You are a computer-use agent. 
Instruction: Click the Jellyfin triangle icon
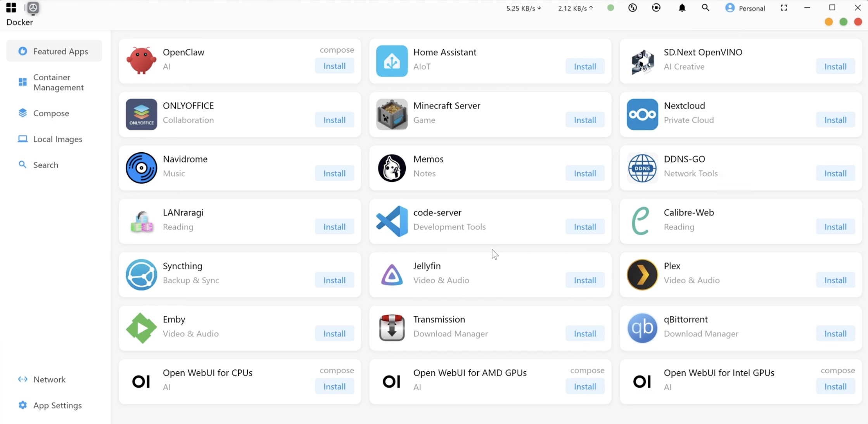coord(392,275)
